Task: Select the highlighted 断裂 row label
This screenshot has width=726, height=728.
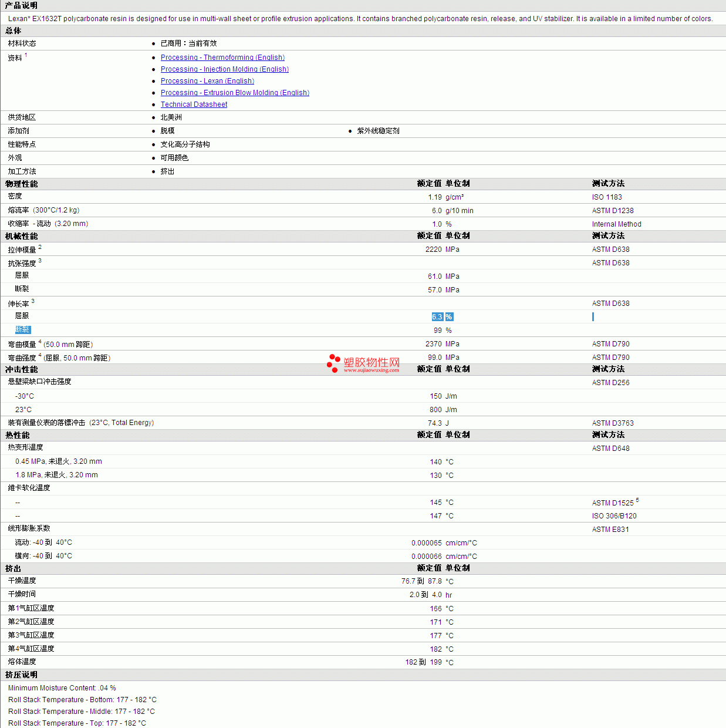Action: [22, 330]
